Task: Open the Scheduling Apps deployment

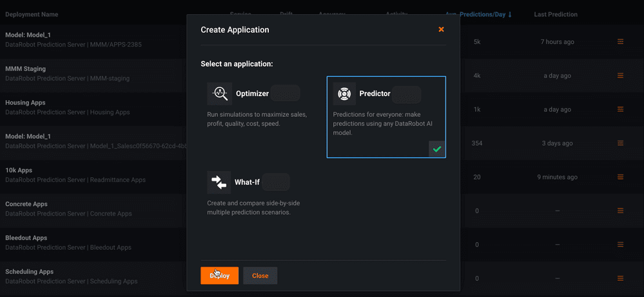Action: coord(30,271)
